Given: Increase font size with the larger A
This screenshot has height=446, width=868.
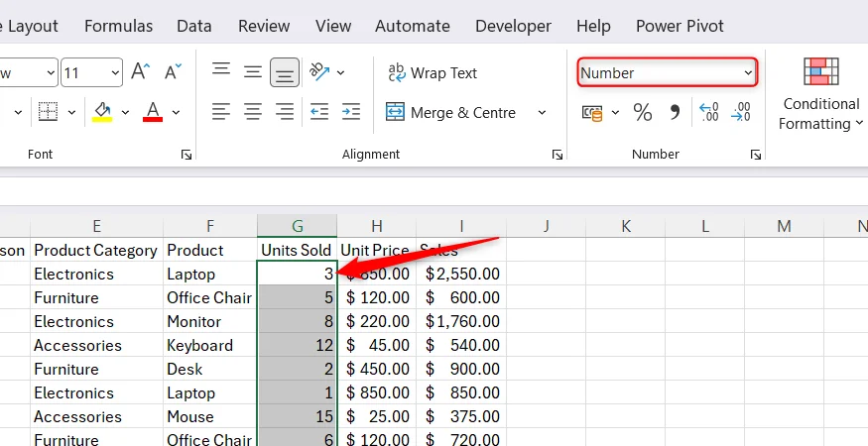Looking at the screenshot, I should click(141, 72).
